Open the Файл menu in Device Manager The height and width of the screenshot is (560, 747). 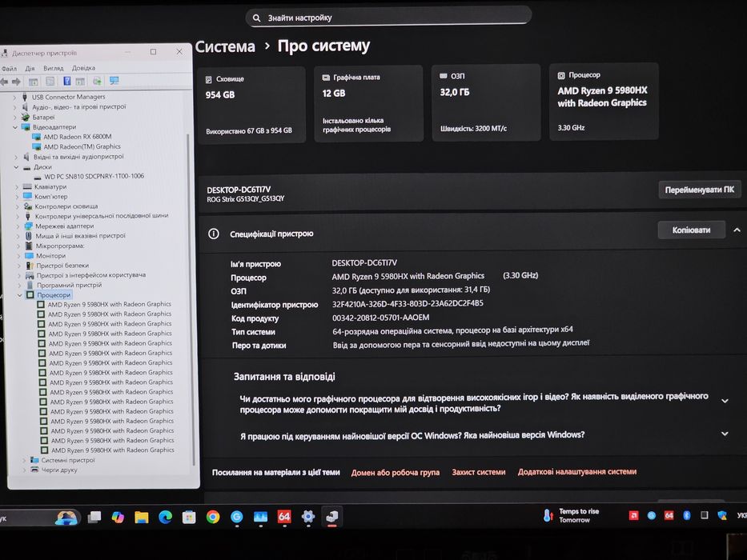pos(9,69)
